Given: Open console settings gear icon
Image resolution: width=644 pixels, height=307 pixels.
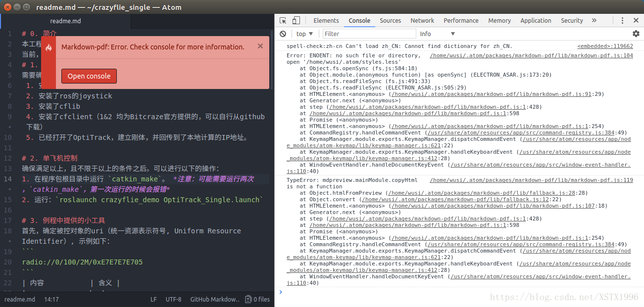Looking at the screenshot, I should pyautogui.click(x=636, y=34).
